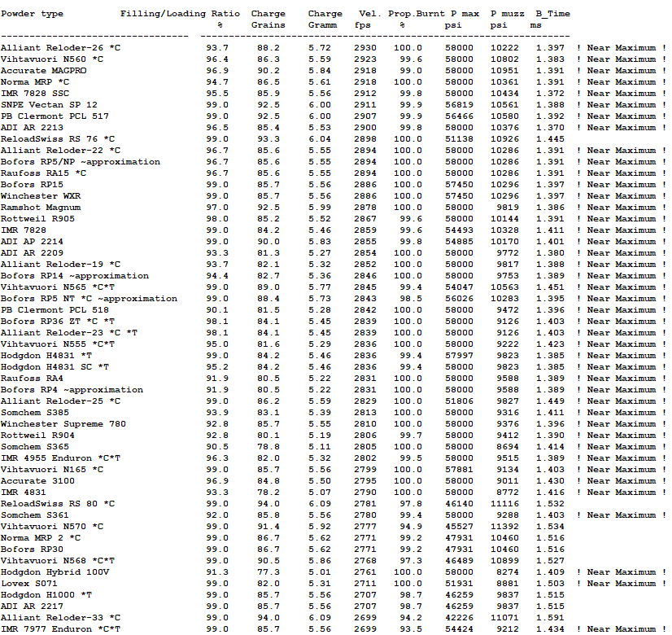Select the "IMR 4955 Enduron *C*T" powder name
Screen dimensions: 672x635
(60, 458)
